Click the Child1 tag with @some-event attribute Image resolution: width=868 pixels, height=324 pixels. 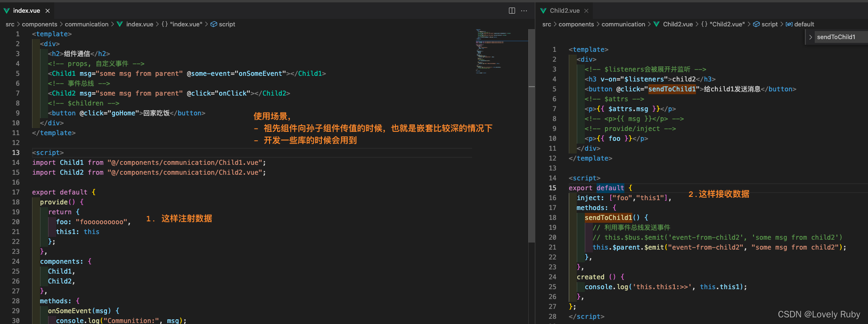[187, 73]
